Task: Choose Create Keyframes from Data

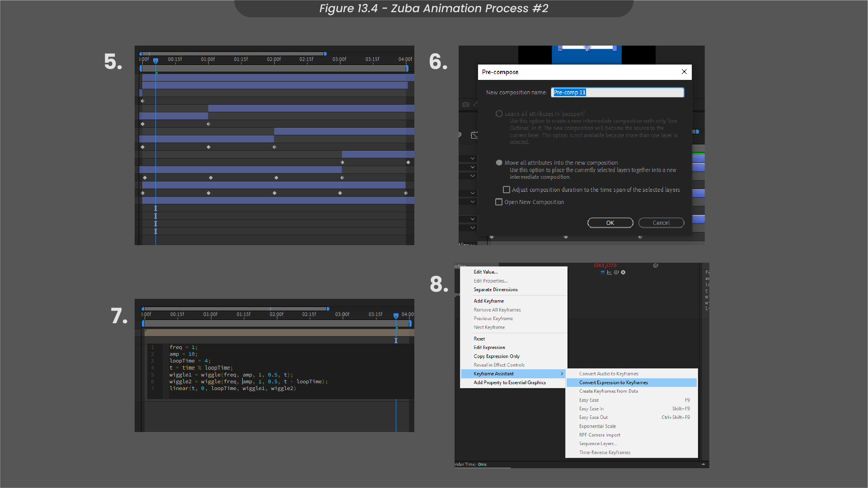Action: [608, 391]
